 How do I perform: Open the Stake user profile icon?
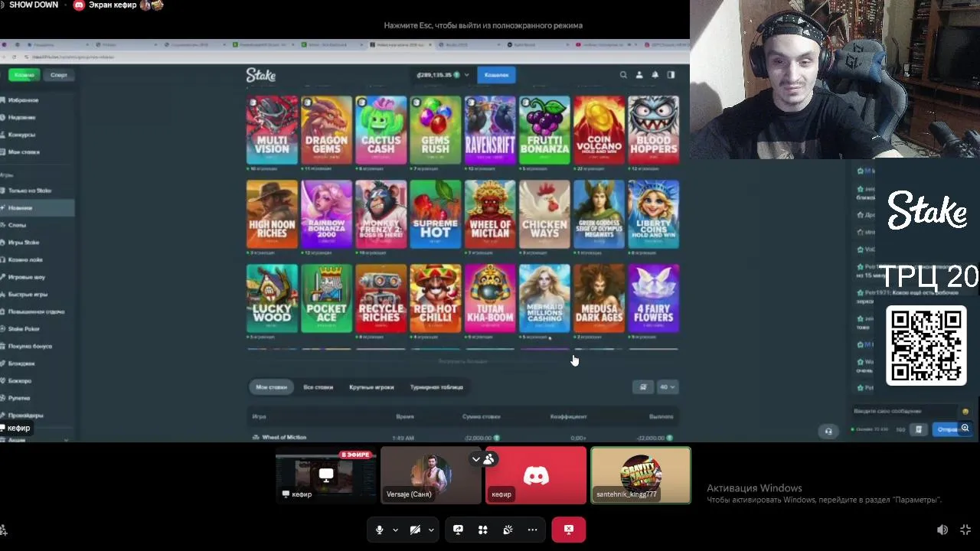point(639,75)
